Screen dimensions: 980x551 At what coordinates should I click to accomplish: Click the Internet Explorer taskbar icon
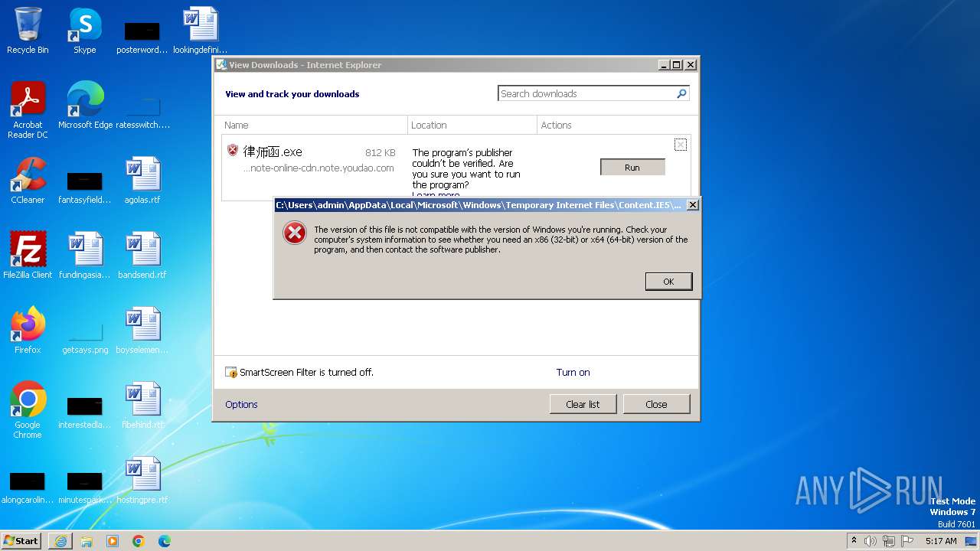click(60, 541)
